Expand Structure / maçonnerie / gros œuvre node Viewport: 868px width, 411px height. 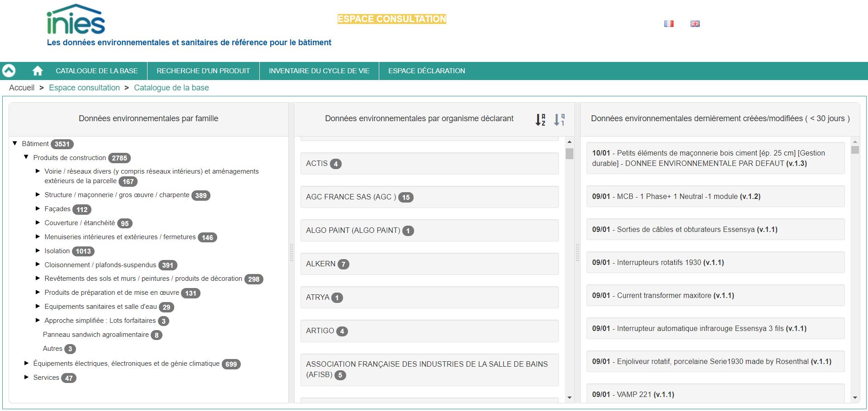pyautogui.click(x=38, y=194)
